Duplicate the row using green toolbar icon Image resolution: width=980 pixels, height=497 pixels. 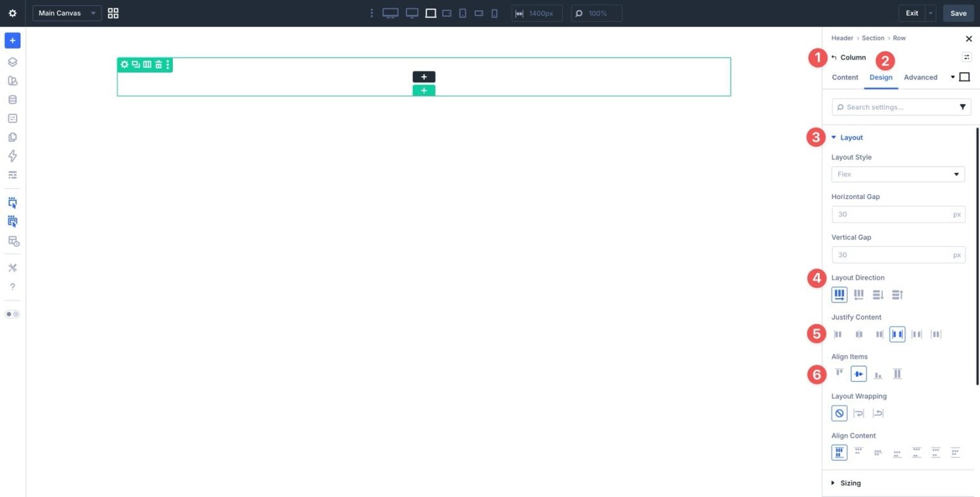click(136, 64)
